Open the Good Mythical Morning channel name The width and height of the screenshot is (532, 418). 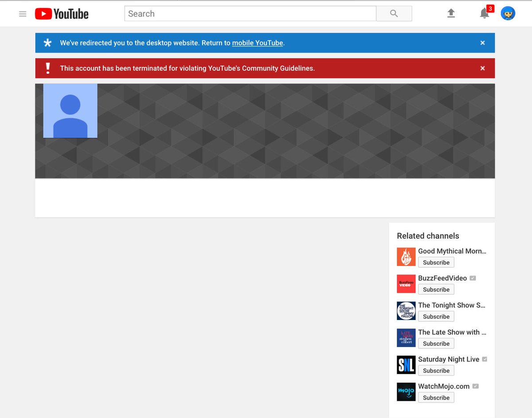[x=452, y=251]
